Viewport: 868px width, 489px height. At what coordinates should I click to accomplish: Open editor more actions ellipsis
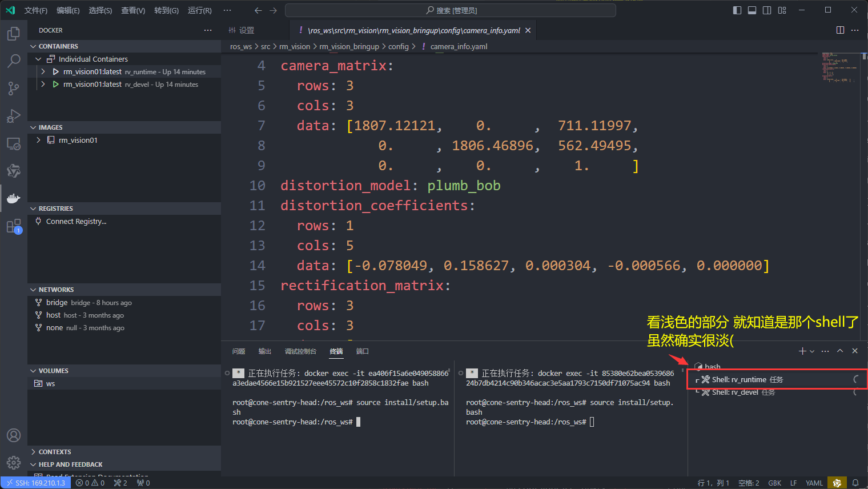(855, 30)
